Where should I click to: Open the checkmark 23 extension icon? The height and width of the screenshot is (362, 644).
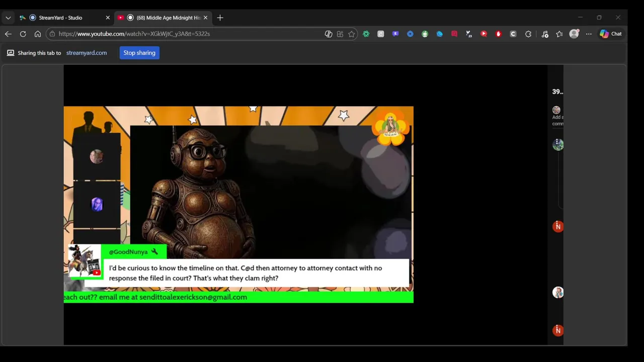(469, 34)
